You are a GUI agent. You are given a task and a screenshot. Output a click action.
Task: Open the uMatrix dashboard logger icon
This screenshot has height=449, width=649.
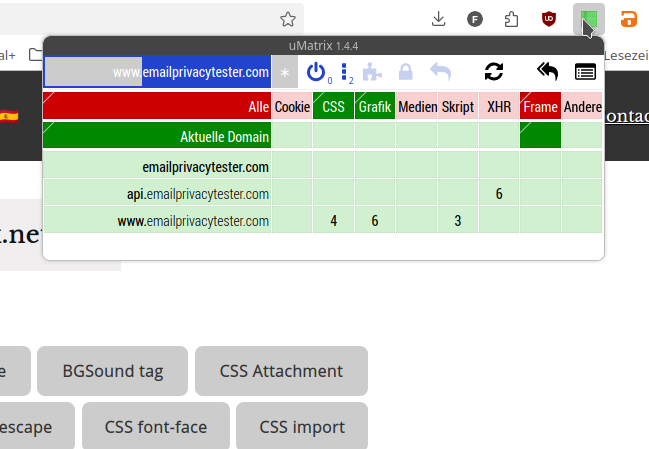(585, 72)
